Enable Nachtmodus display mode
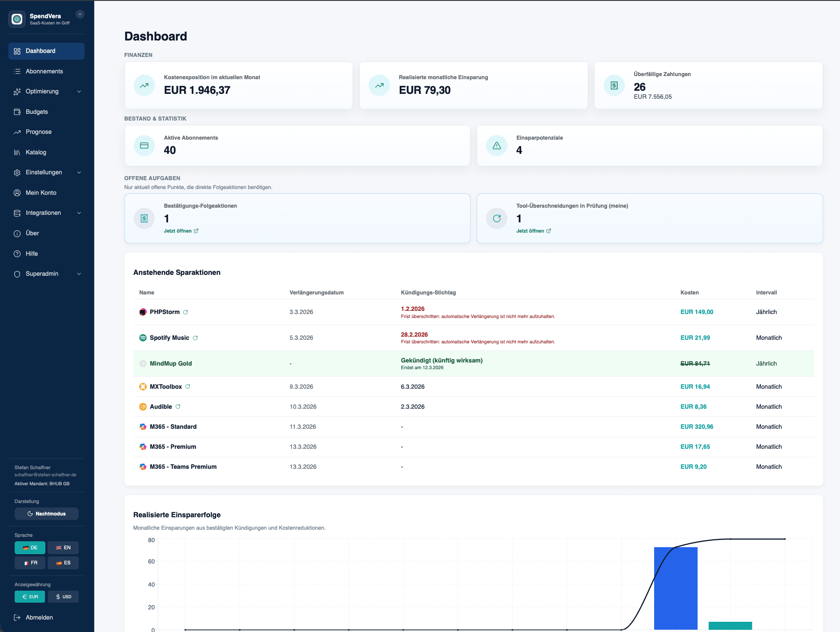840x632 pixels. click(x=46, y=514)
